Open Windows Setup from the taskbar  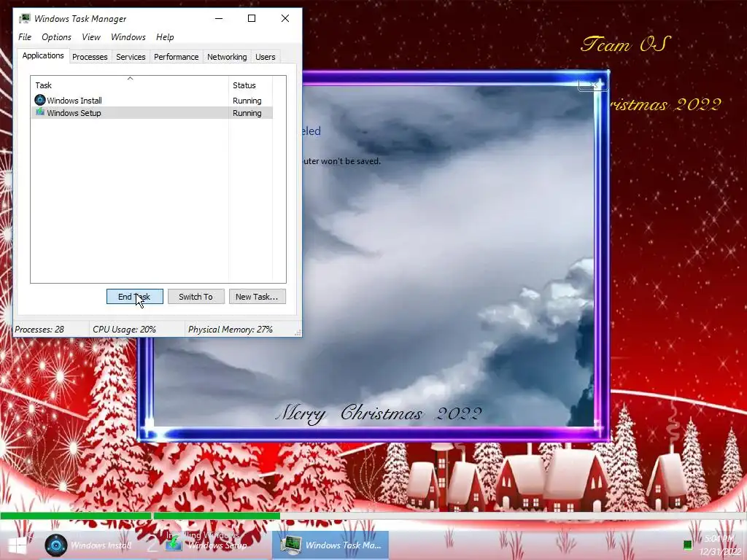pos(208,545)
